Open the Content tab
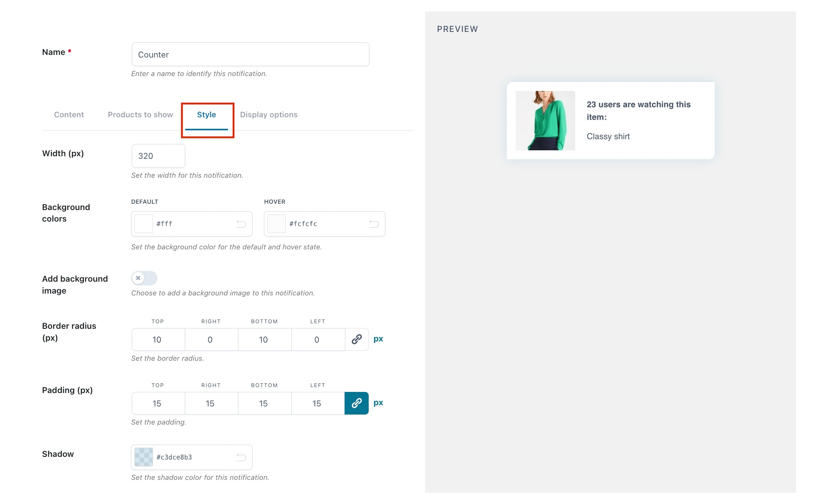This screenshot has height=504, width=825. (69, 115)
